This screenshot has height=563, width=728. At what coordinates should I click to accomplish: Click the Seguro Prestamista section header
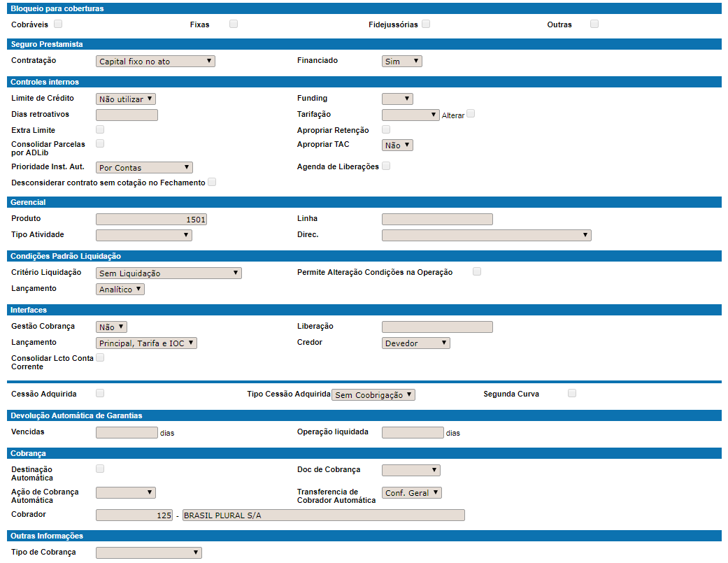(x=364, y=44)
